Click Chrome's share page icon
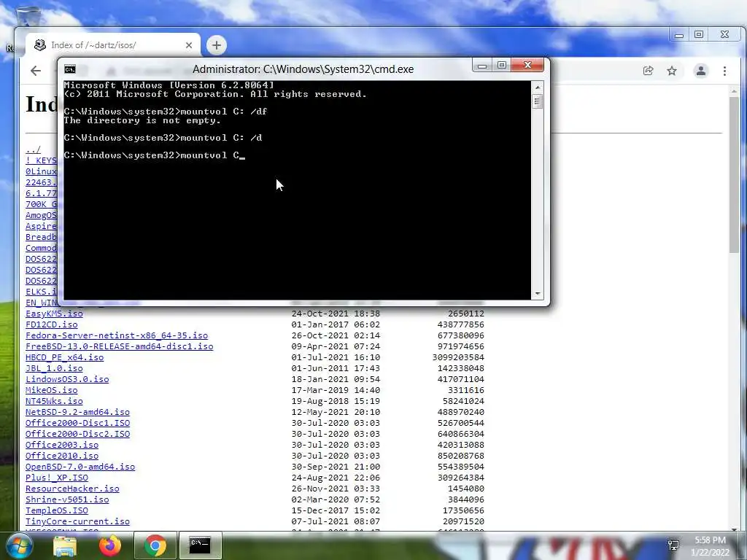This screenshot has height=560, width=747. (648, 71)
